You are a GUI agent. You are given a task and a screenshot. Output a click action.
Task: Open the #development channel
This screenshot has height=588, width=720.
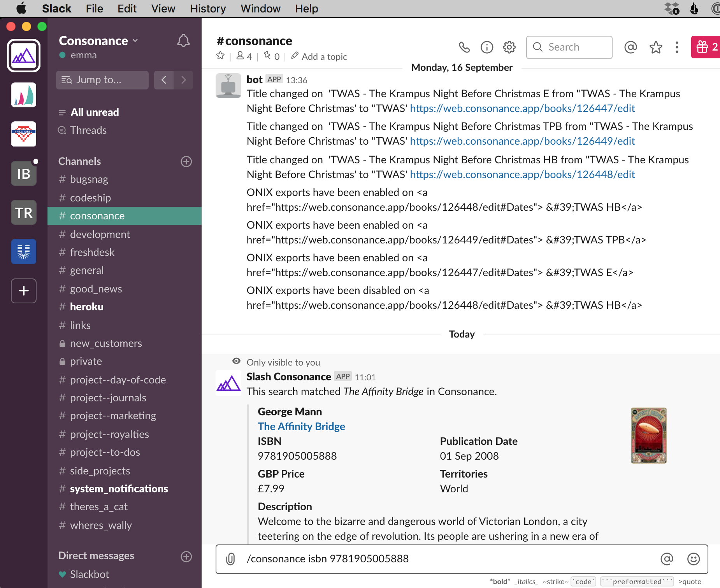[124, 234]
